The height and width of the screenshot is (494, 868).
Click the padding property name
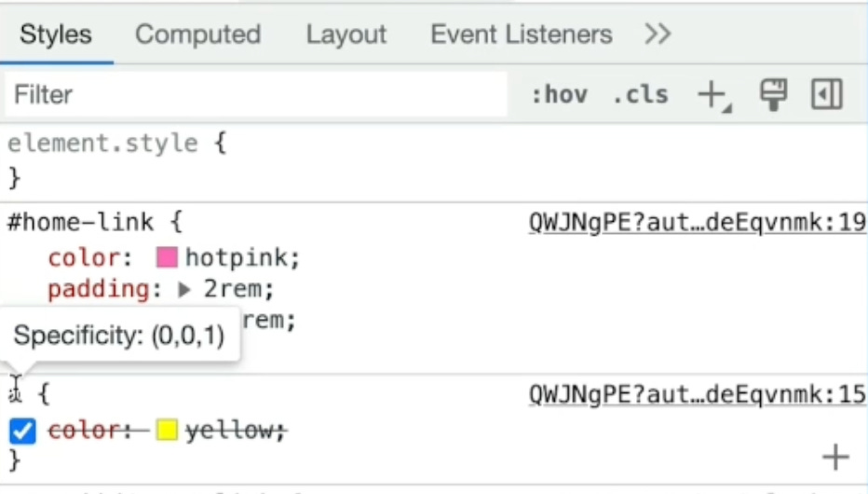[99, 289]
